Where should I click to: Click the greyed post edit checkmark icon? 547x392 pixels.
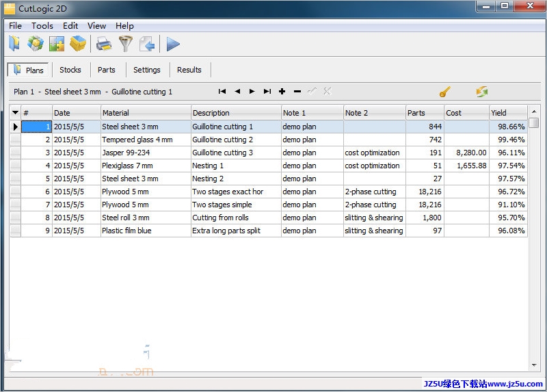tap(312, 92)
